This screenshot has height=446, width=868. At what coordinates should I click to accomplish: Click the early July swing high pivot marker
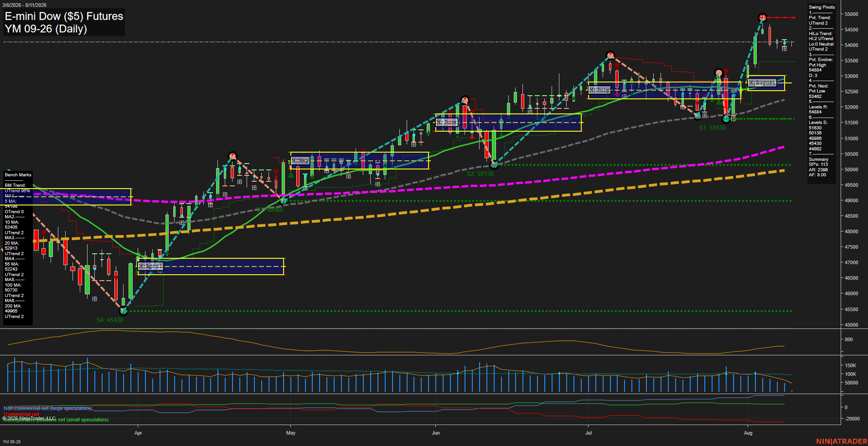pos(610,56)
